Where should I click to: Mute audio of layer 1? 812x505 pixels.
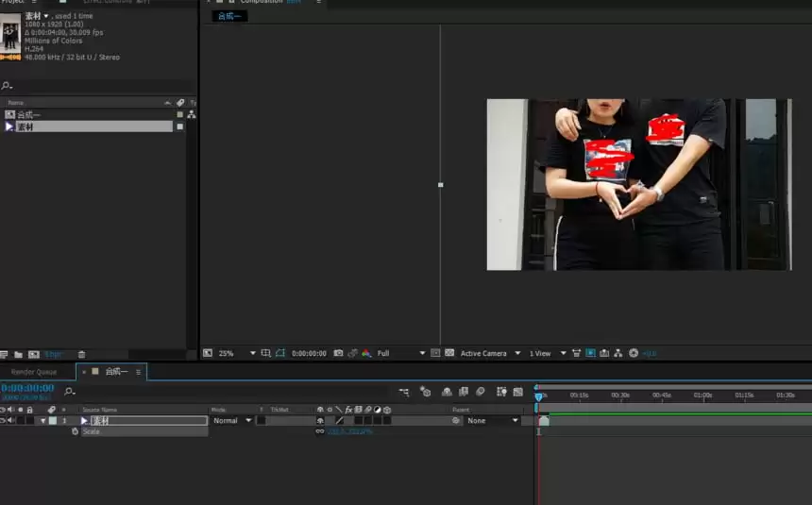(x=11, y=421)
